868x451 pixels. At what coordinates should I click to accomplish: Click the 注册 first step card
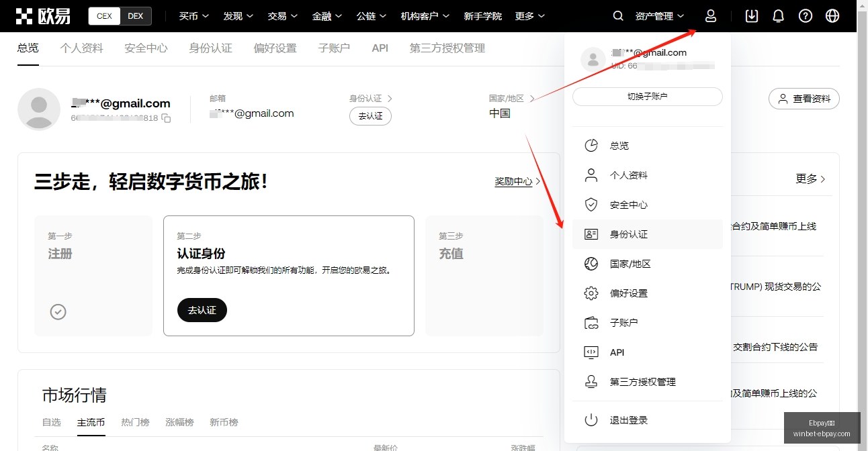point(93,276)
